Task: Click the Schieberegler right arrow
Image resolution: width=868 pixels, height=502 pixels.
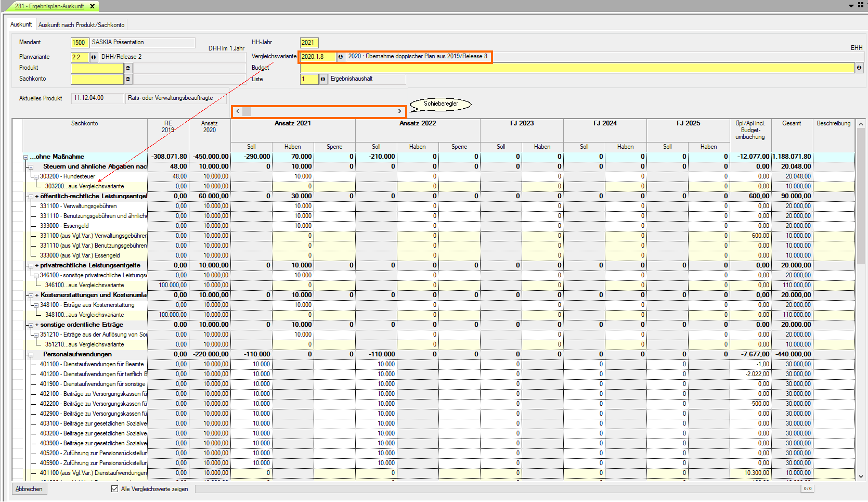Action: [x=399, y=111]
